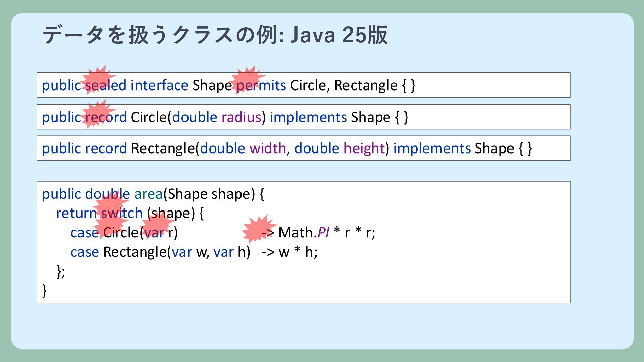The image size is (644, 362).
Task: Click the 'height' parameter of Rectangle record
Action: click(364, 148)
